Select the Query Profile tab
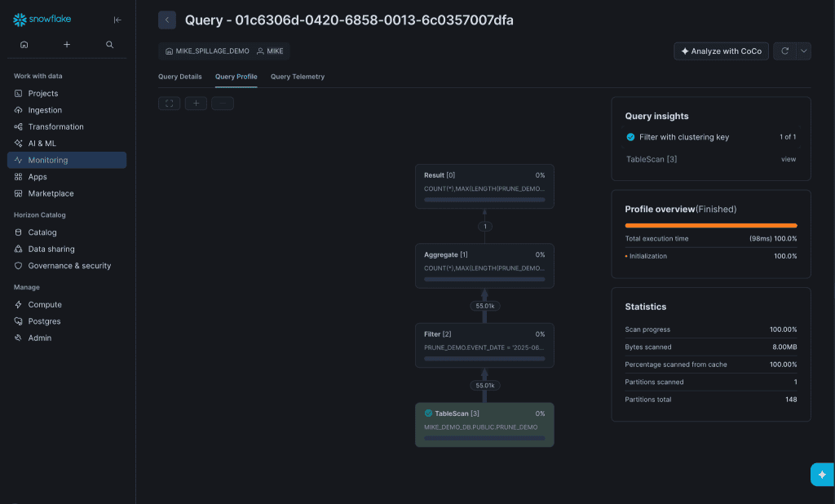Image resolution: width=835 pixels, height=504 pixels. click(x=236, y=77)
